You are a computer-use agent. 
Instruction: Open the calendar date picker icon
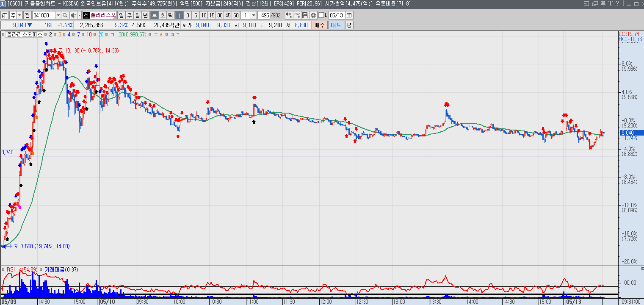click(x=349, y=15)
